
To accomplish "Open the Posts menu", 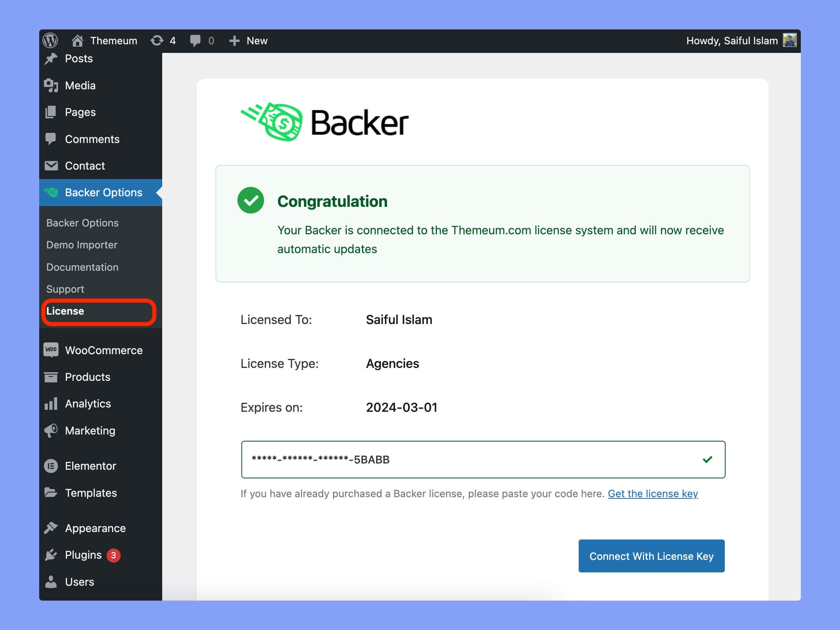I will [x=101, y=59].
